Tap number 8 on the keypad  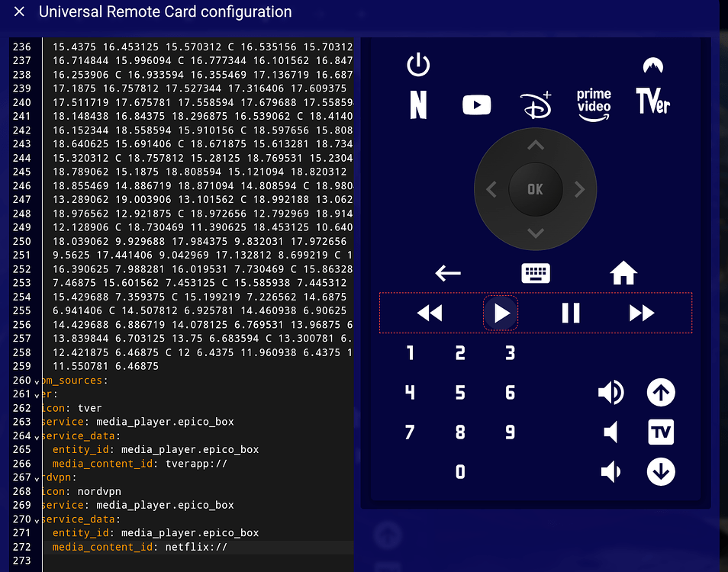click(x=459, y=432)
